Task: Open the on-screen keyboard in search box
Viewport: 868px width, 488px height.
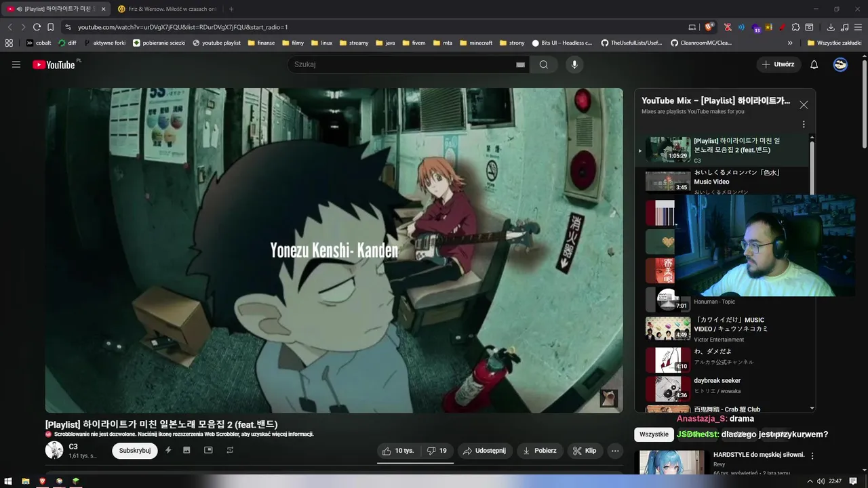Action: coord(520,64)
